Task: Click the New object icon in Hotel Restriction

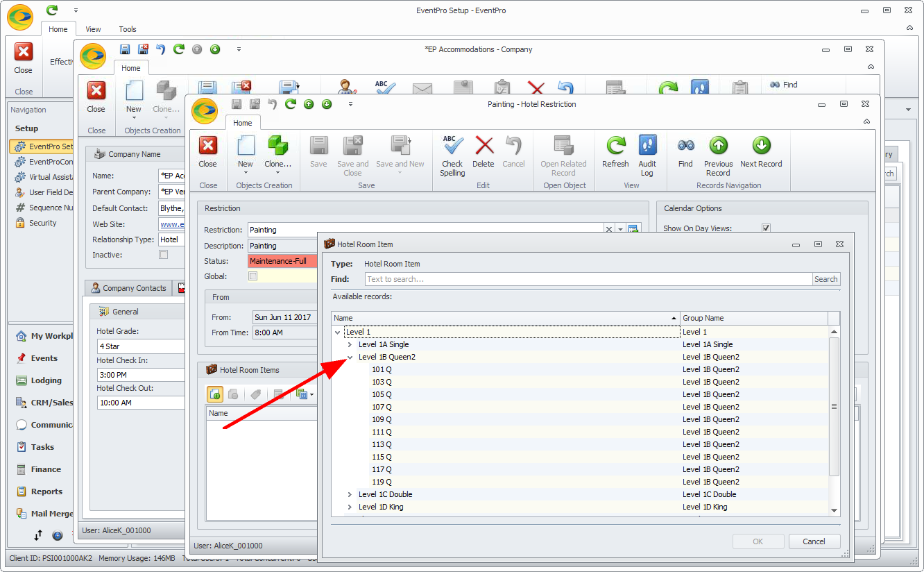Action: (246, 146)
